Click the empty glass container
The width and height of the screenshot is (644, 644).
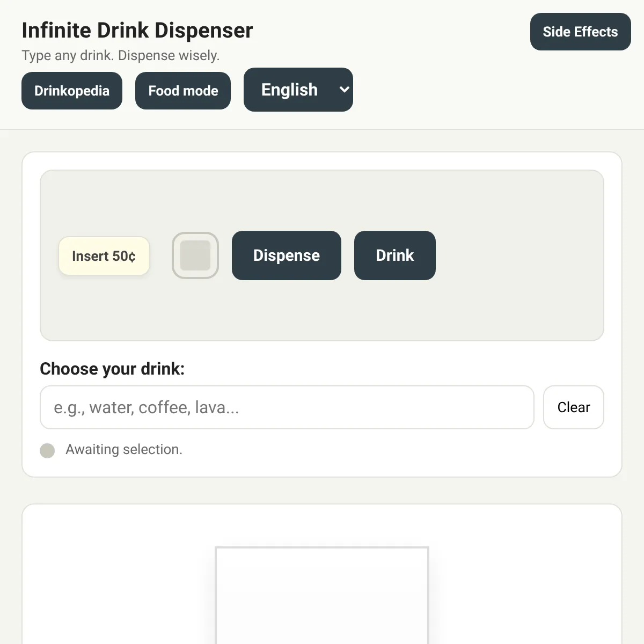coord(322,596)
